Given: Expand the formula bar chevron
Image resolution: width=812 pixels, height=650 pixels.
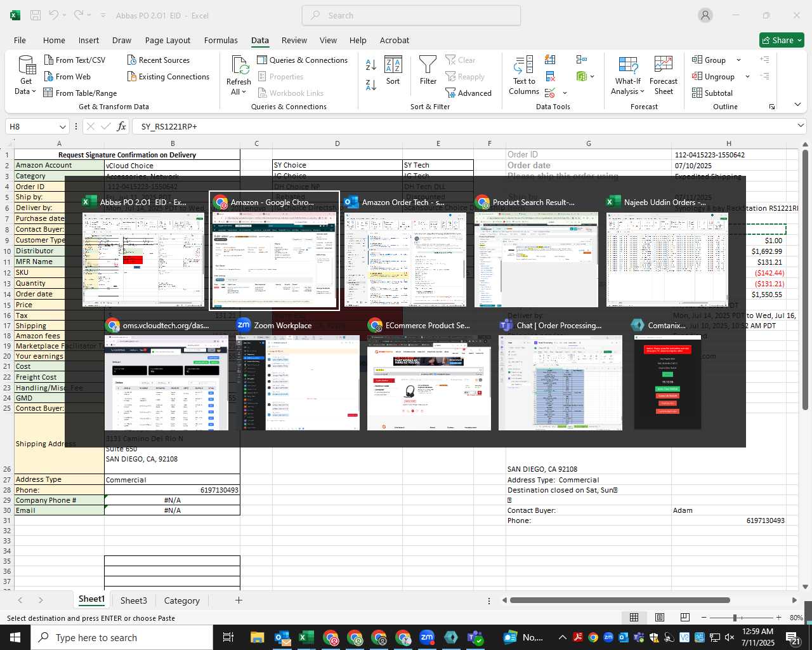Looking at the screenshot, I should (801, 126).
